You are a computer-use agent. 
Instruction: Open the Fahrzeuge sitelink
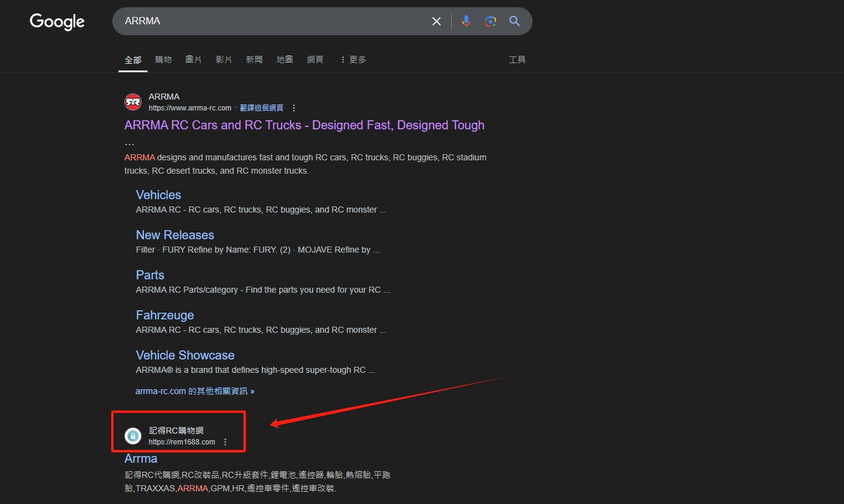(165, 315)
